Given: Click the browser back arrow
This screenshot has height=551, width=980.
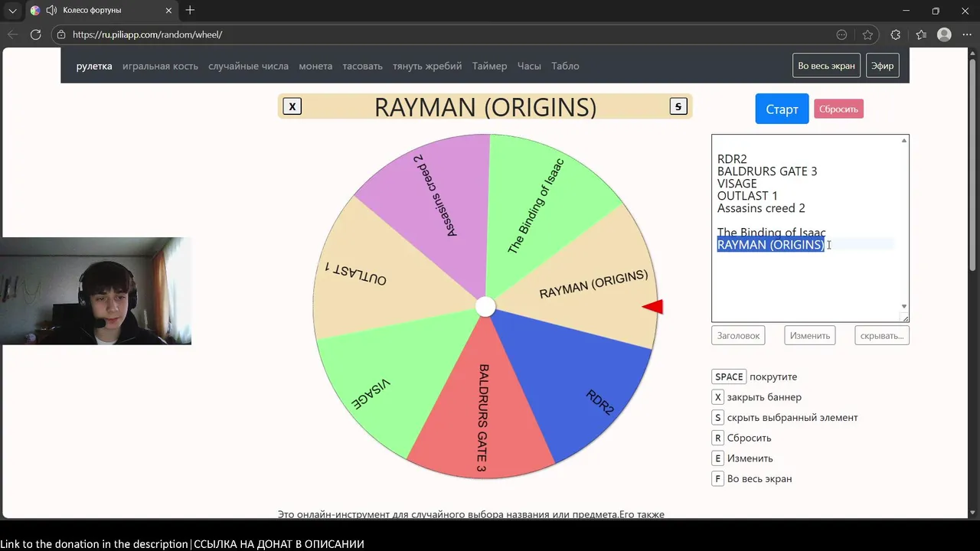Looking at the screenshot, I should (12, 34).
